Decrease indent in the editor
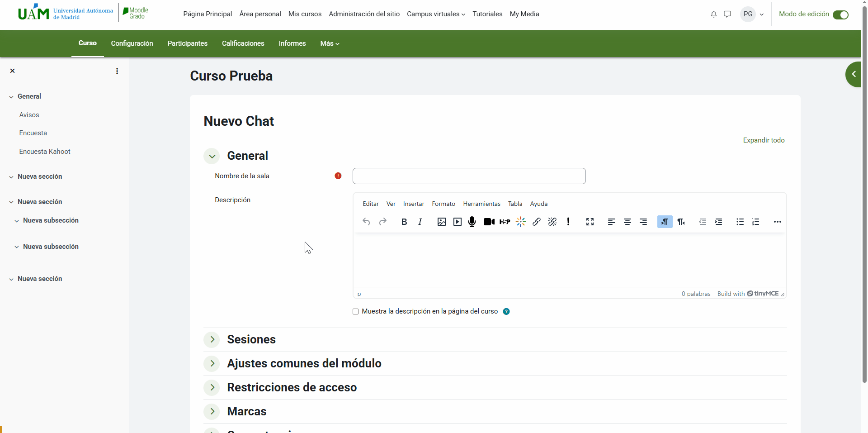This screenshot has height=433, width=868. (x=703, y=222)
